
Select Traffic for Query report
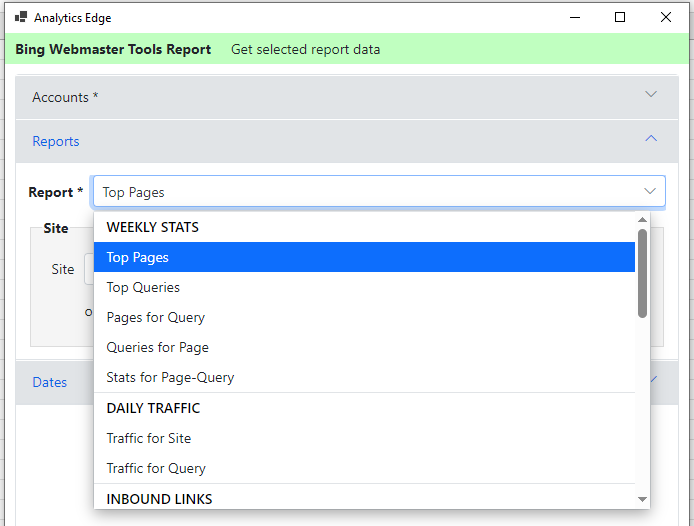[x=364, y=468]
